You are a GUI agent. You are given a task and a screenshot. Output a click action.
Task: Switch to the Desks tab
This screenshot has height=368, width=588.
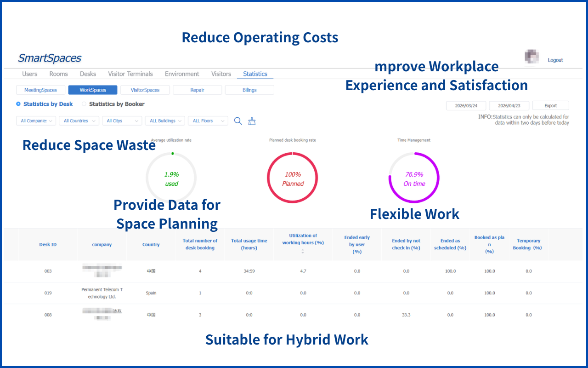[88, 74]
